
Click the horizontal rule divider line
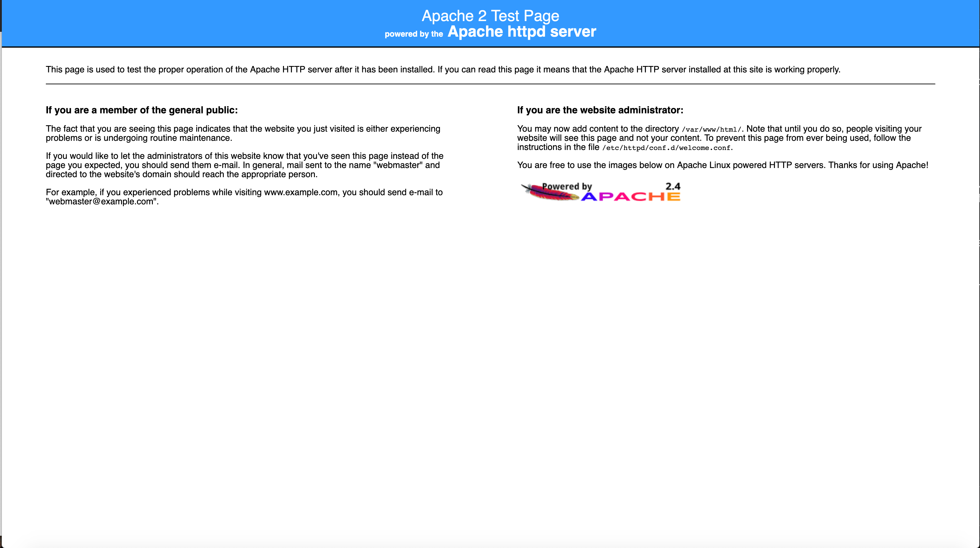click(490, 83)
